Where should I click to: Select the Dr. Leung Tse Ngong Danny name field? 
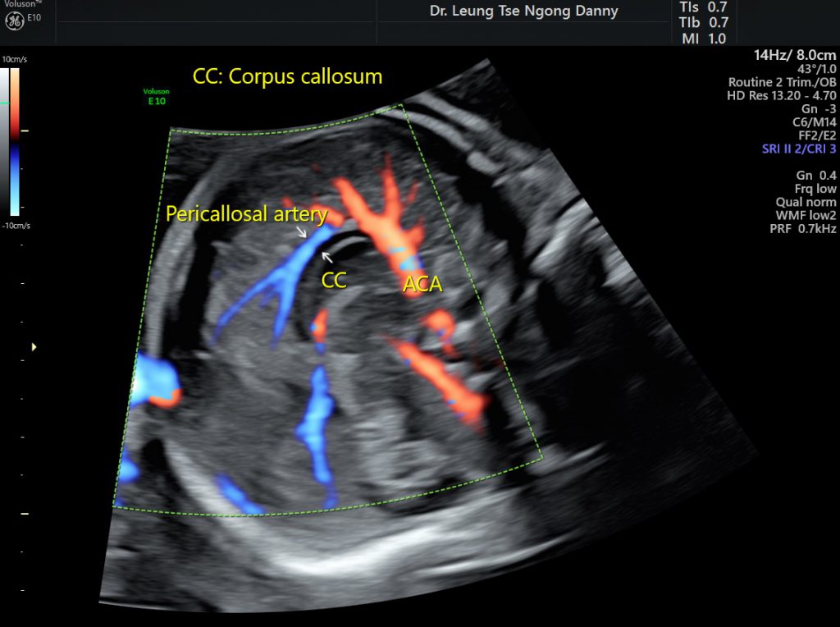coord(523,11)
